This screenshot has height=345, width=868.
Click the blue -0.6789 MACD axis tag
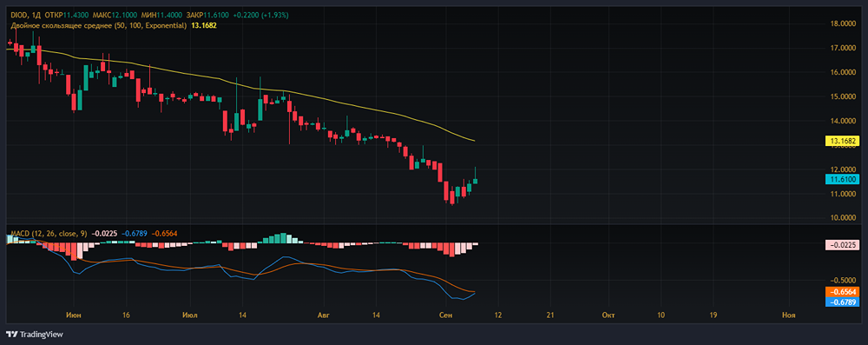click(x=842, y=302)
